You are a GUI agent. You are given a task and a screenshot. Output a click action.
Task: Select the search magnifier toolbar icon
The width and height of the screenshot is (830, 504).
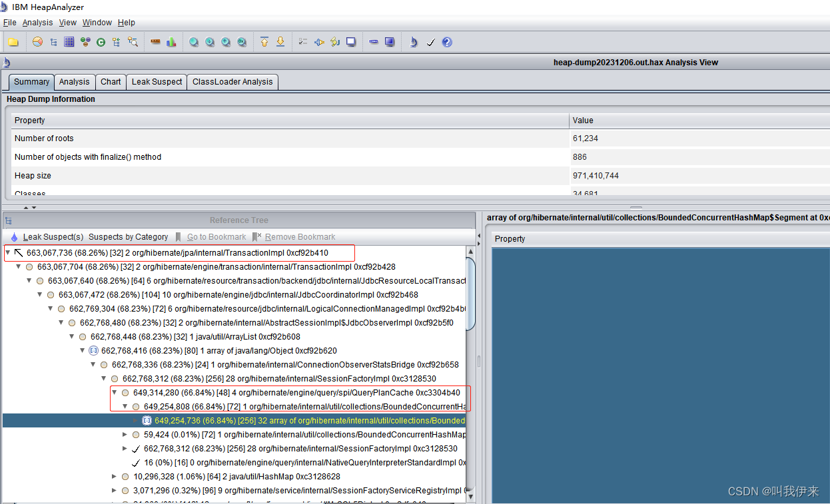click(x=193, y=41)
